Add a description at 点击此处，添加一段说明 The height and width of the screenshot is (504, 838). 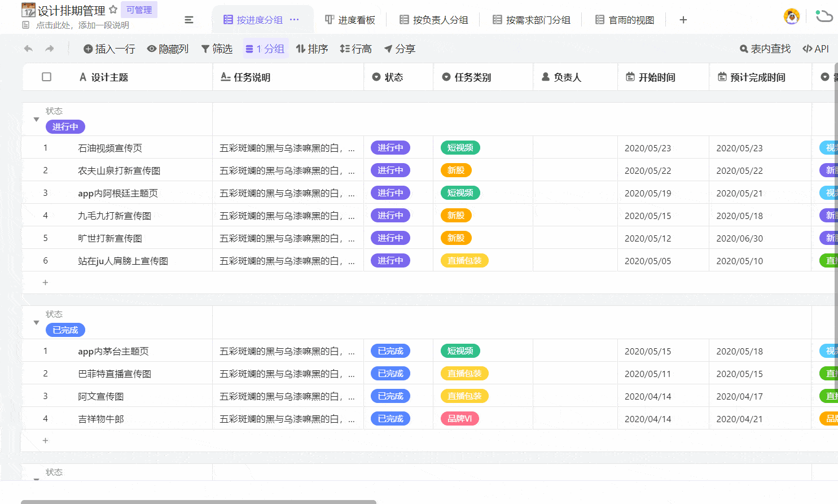pos(82,25)
